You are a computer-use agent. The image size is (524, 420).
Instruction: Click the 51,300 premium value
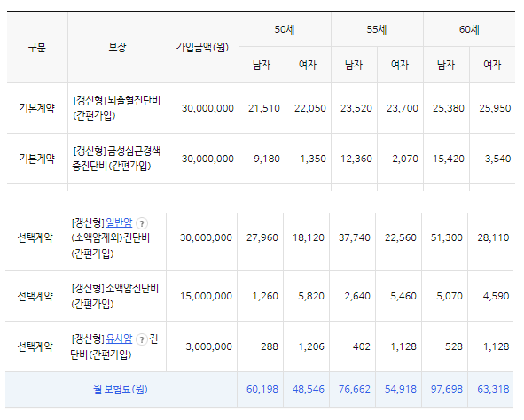pos(447,237)
